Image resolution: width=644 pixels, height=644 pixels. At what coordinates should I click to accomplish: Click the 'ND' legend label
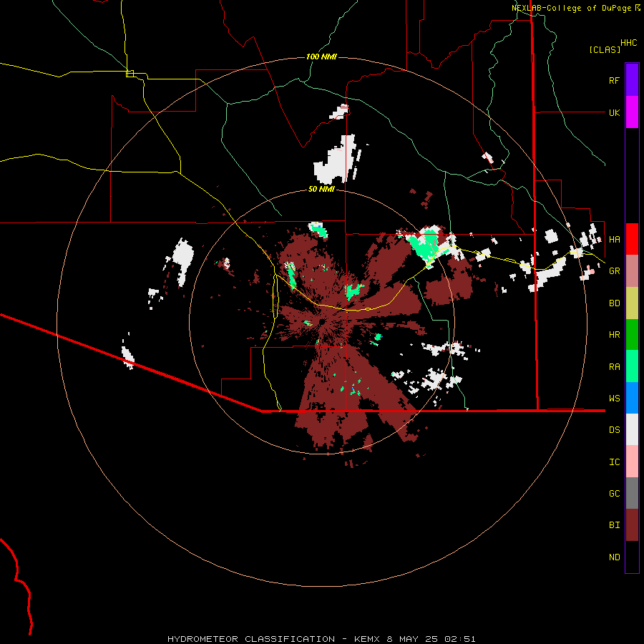(614, 557)
